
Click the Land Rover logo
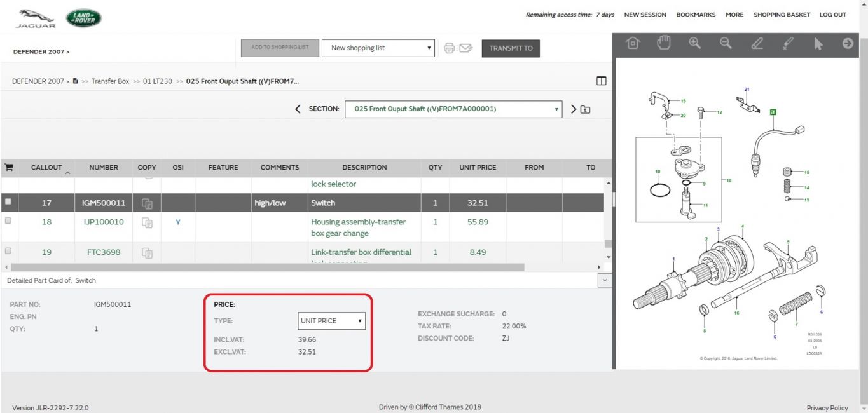coord(84,18)
